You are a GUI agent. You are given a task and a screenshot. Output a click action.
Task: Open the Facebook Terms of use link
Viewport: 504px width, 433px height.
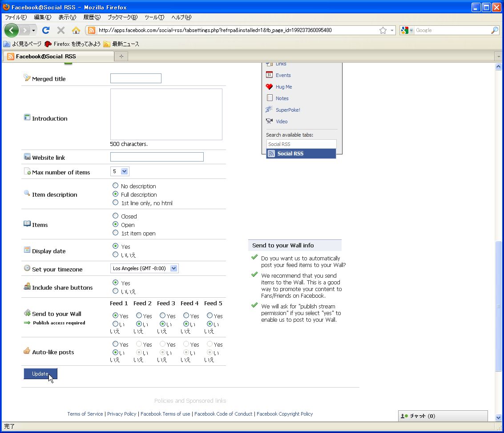coord(165,414)
